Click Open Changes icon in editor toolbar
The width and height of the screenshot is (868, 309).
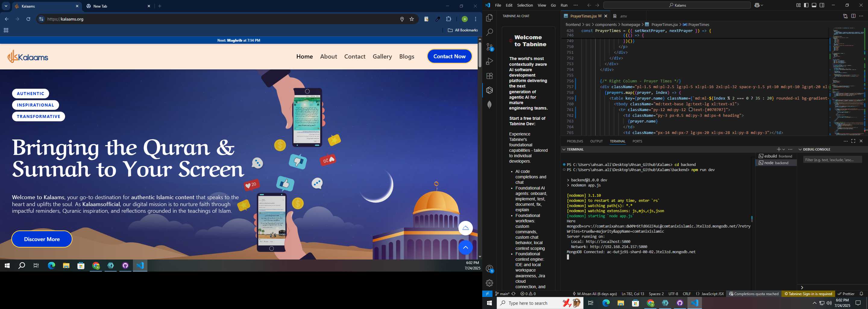tap(845, 16)
